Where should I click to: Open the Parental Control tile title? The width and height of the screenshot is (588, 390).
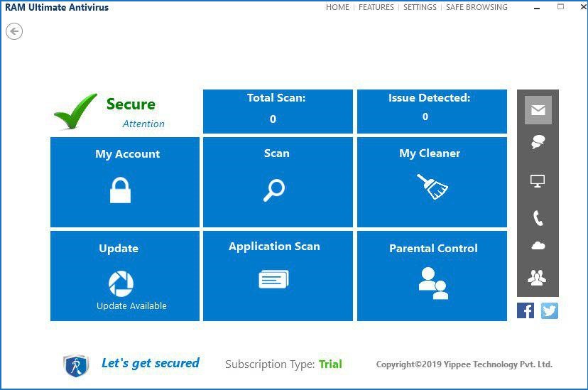click(433, 248)
